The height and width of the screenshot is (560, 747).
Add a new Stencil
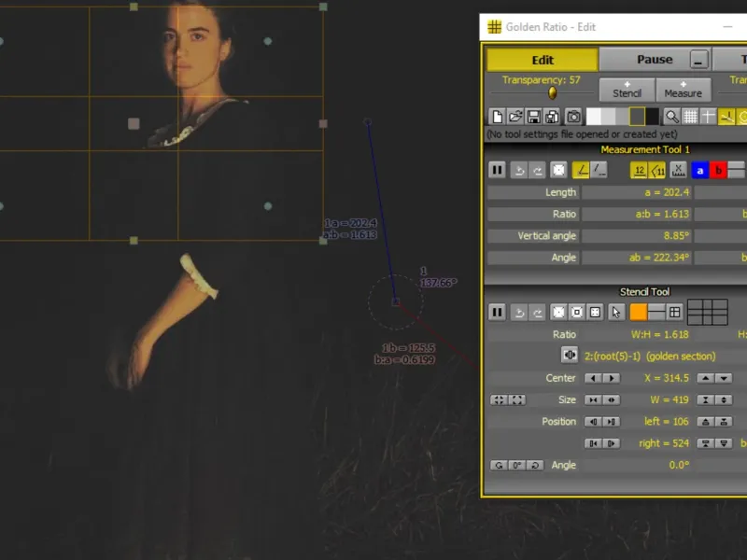tap(627, 90)
